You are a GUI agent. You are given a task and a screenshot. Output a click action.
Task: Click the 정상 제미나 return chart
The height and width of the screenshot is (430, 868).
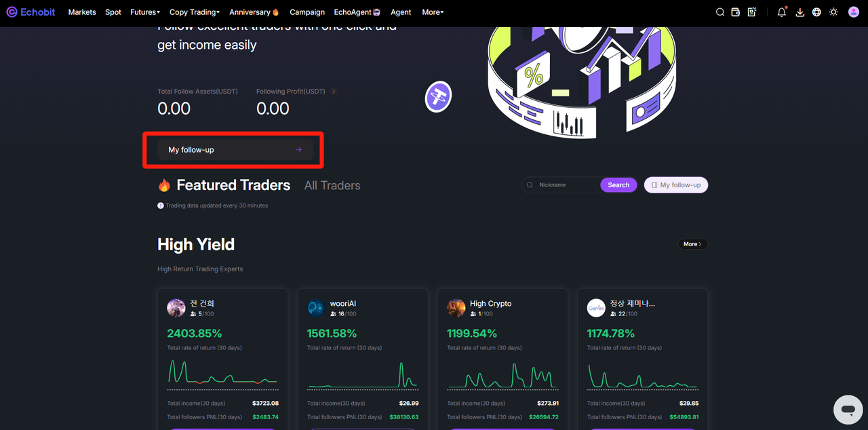coord(642,374)
